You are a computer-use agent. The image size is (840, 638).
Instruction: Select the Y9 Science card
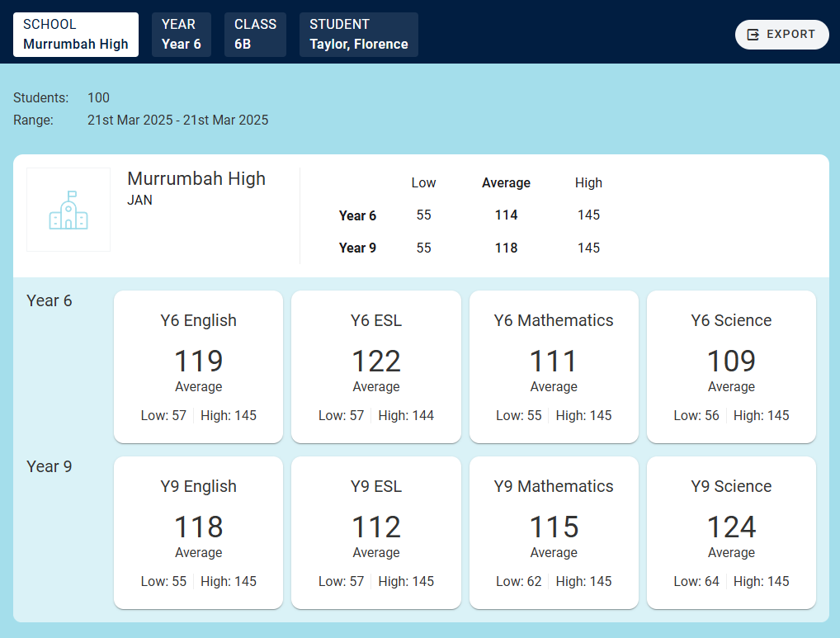point(731,532)
